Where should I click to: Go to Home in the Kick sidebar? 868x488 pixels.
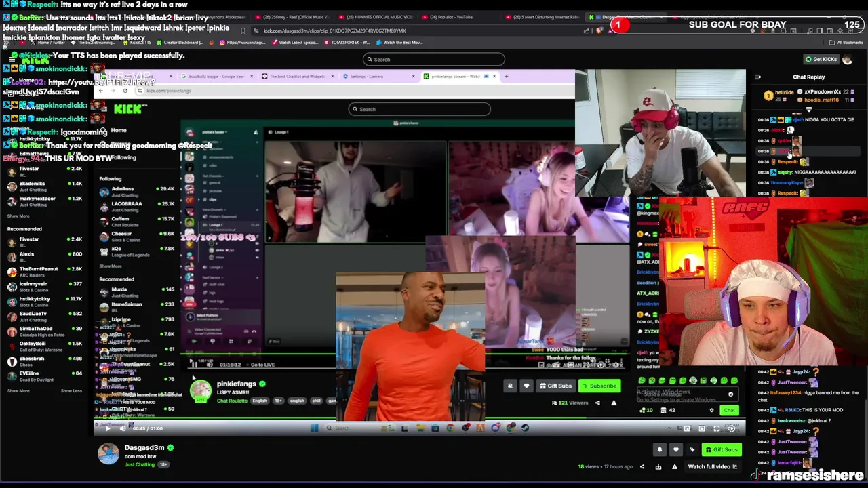pyautogui.click(x=119, y=130)
